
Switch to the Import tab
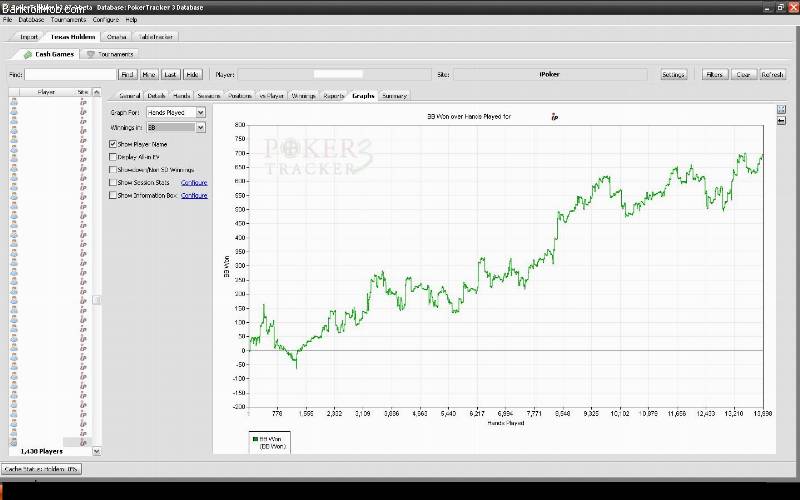[x=29, y=37]
